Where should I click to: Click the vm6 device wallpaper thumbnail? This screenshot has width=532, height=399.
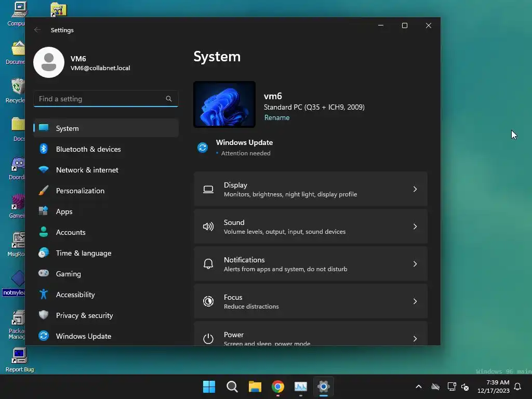pyautogui.click(x=224, y=104)
